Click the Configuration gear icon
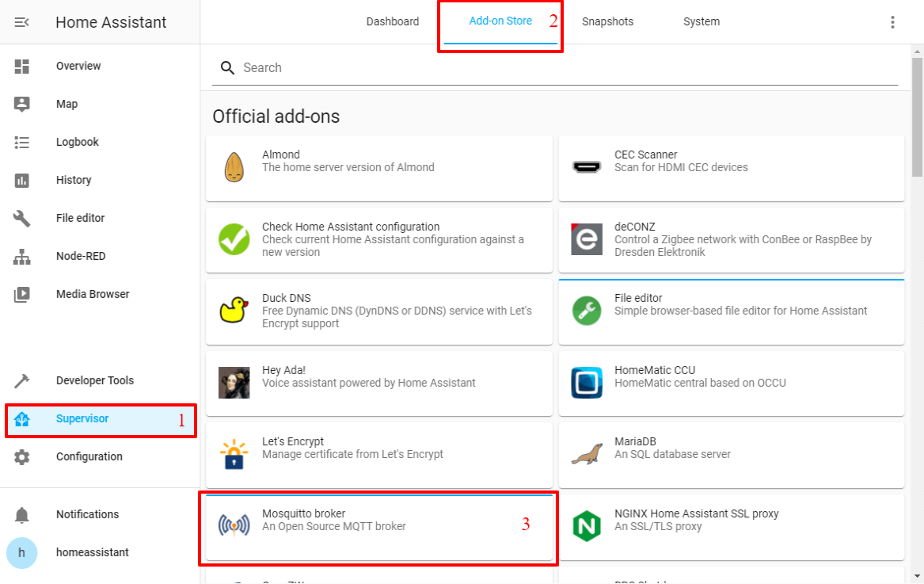Screen dimensions: 924x584 tap(22, 457)
